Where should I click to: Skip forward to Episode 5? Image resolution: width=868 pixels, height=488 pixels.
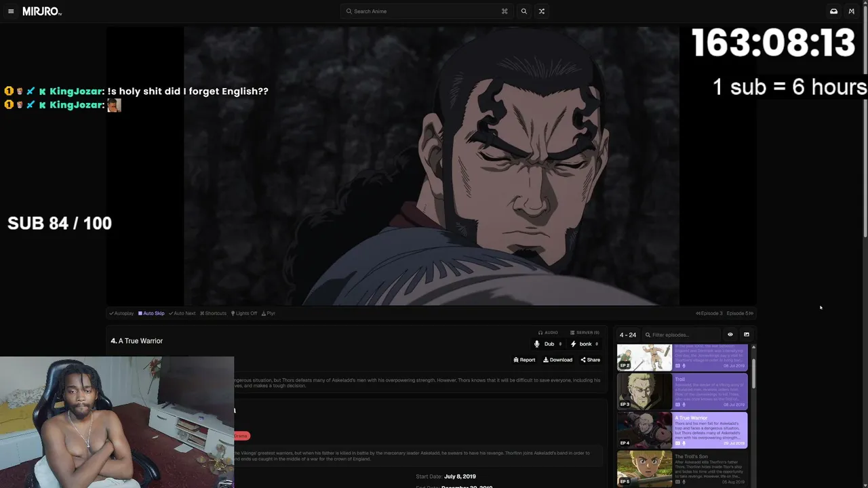(x=740, y=313)
